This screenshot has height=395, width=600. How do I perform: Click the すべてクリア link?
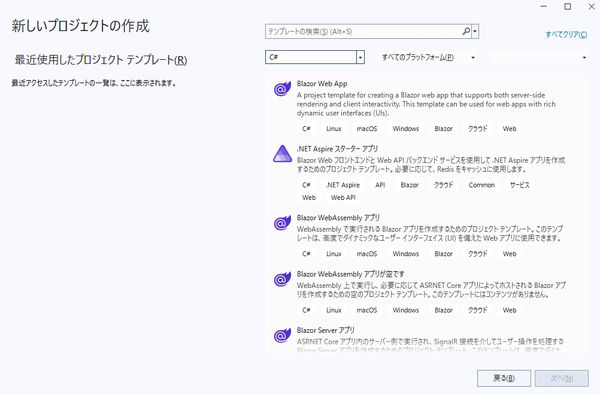coord(566,34)
